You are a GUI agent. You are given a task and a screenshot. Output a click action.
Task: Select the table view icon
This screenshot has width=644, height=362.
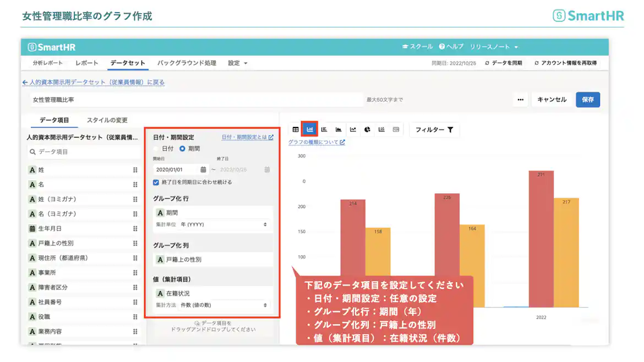(296, 129)
